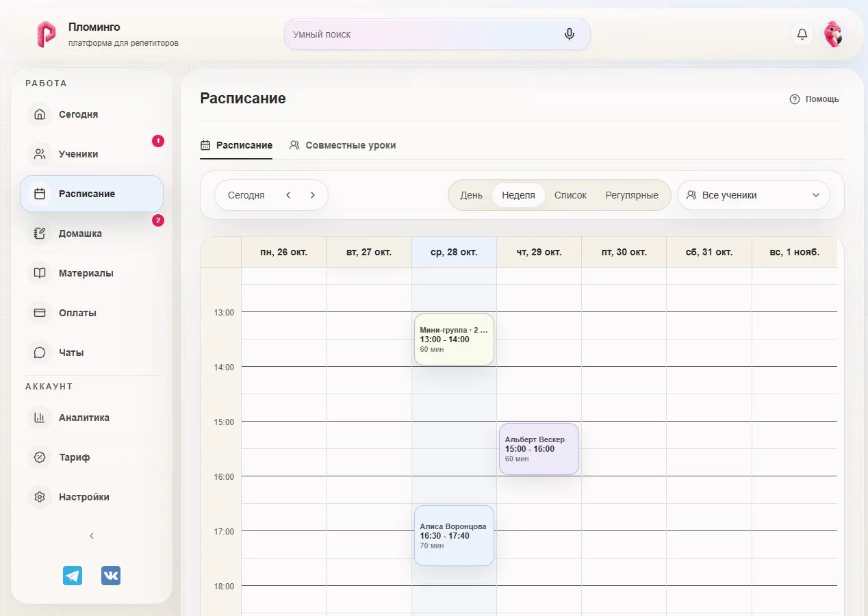Activate voice search microphone icon
This screenshot has height=616, width=868.
pos(570,34)
